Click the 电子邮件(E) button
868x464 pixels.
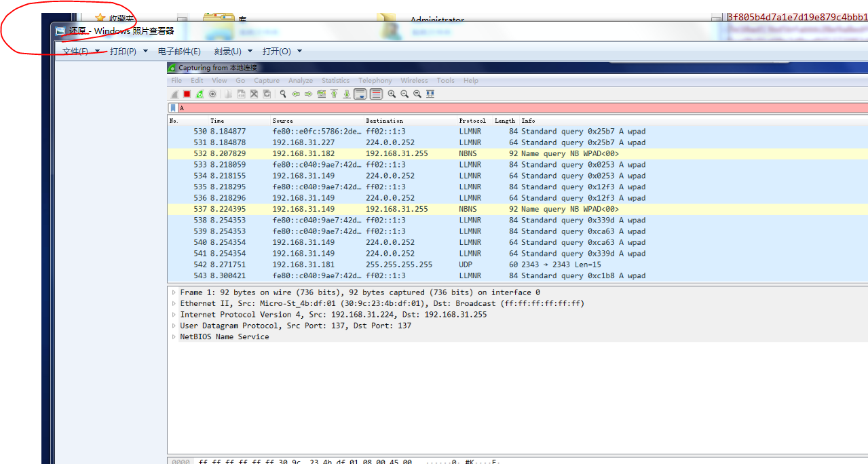179,52
